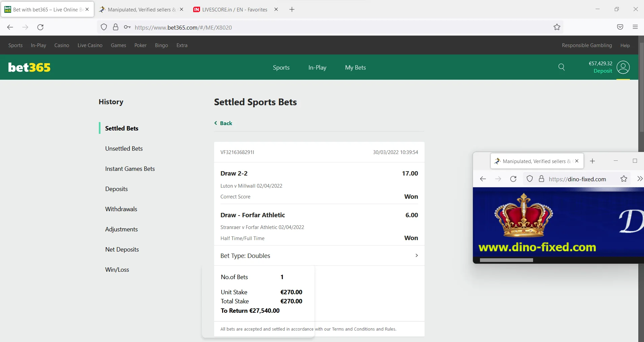Click the main page vertical scrollbar

point(641,87)
